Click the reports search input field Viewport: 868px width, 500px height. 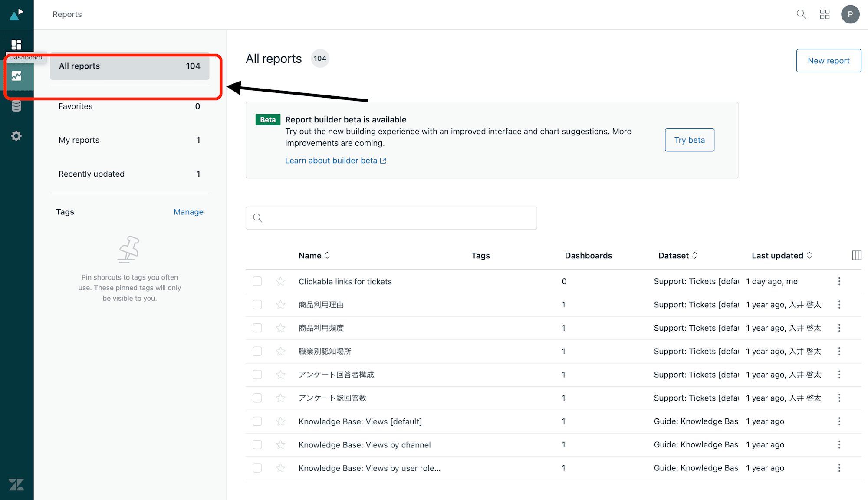tap(391, 218)
